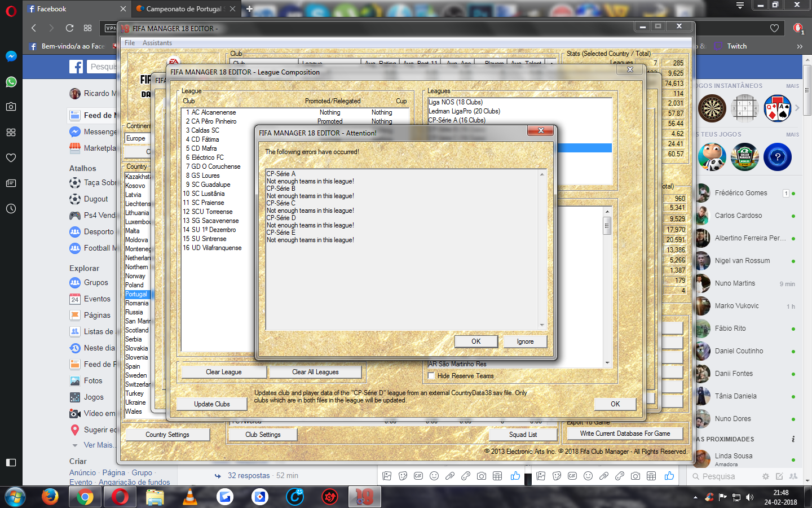
Task: Toggle the Hide Reserve Teams checkbox
Action: tap(431, 376)
